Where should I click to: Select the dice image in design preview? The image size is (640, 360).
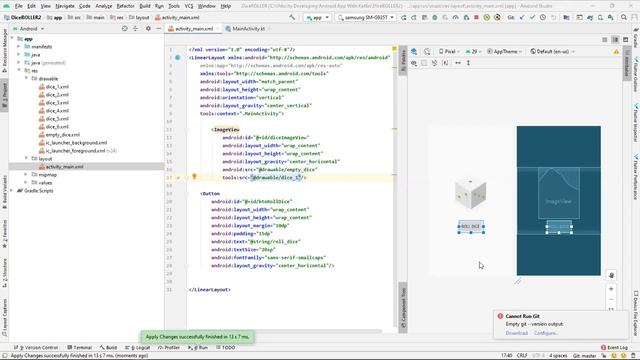471,194
